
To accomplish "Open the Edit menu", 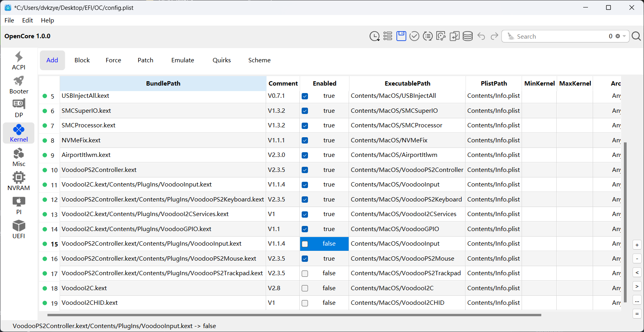I will pos(27,20).
